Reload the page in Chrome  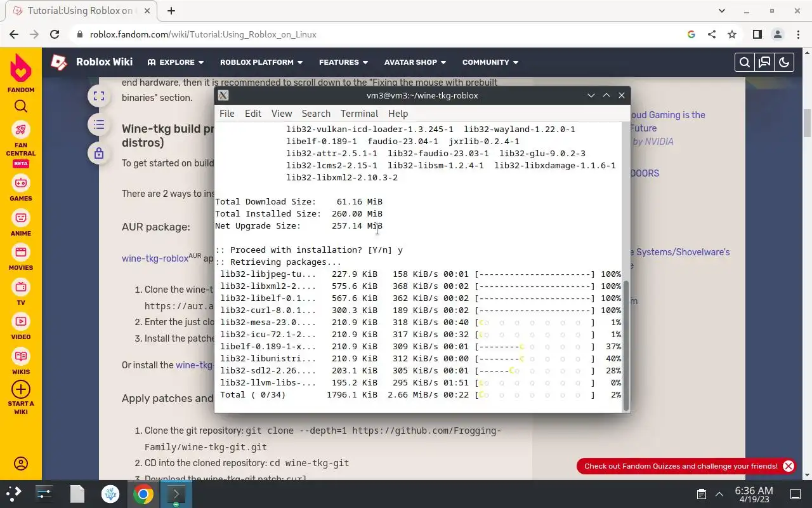55,34
